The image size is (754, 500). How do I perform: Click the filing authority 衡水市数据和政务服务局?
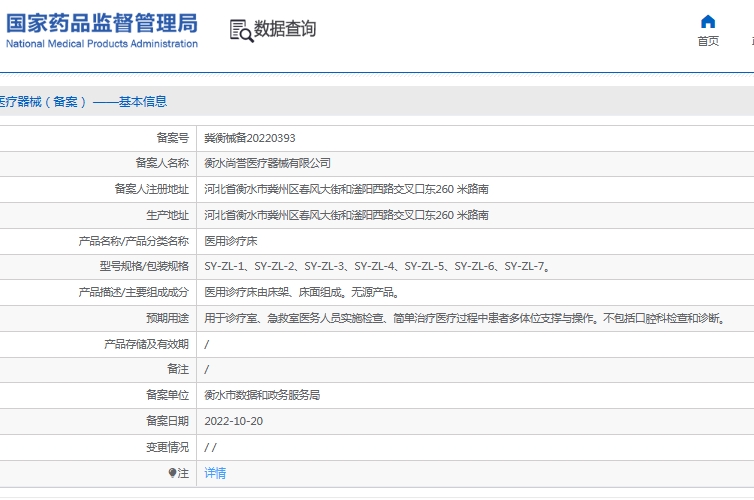tap(262, 395)
